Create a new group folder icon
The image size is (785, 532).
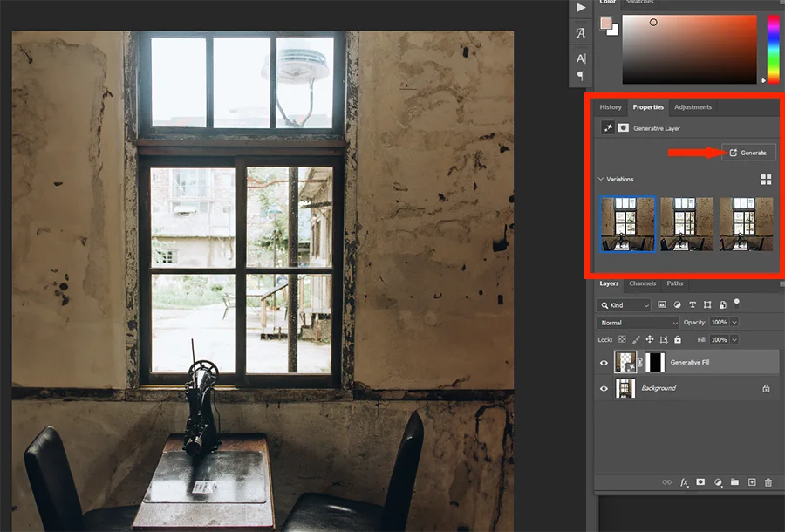(734, 482)
